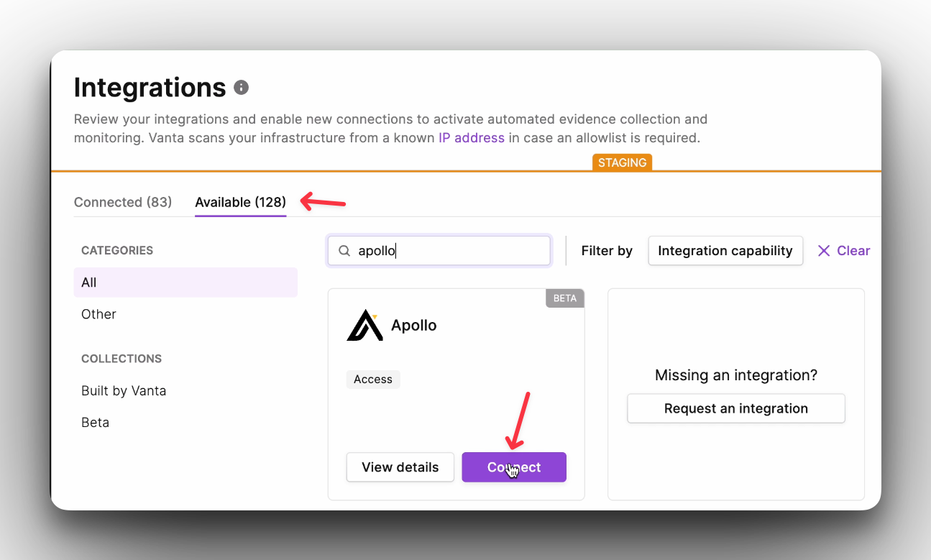Open the IP address link
The image size is (931, 560).
coord(472,137)
